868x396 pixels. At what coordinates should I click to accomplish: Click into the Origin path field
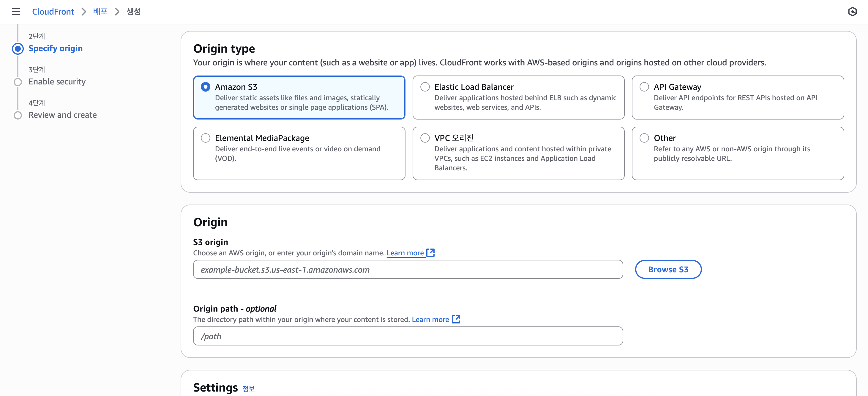click(408, 336)
